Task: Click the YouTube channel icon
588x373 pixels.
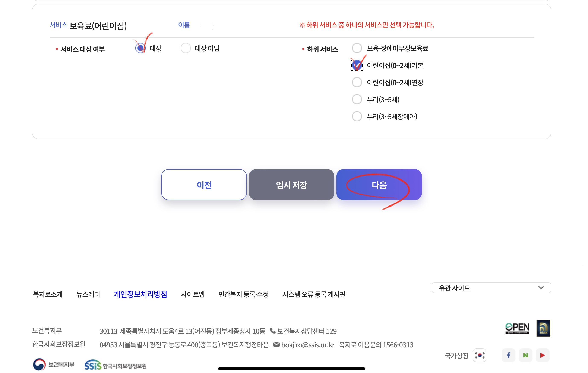Action: [543, 355]
